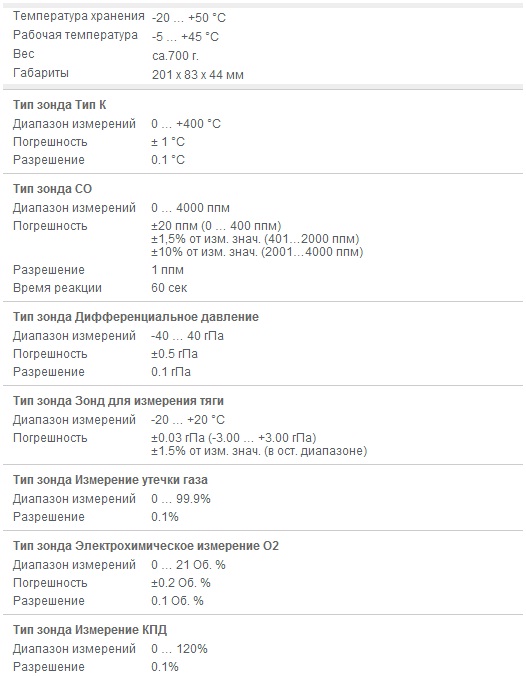
Task: Select the Type K range 0 … +400 °C
Action: point(186,124)
